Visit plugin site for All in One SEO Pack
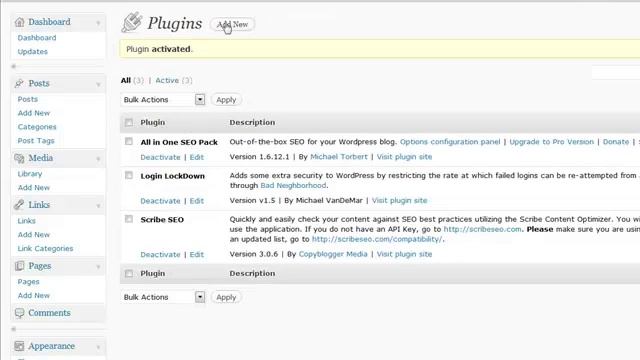This screenshot has height=360, width=640. coord(404,157)
